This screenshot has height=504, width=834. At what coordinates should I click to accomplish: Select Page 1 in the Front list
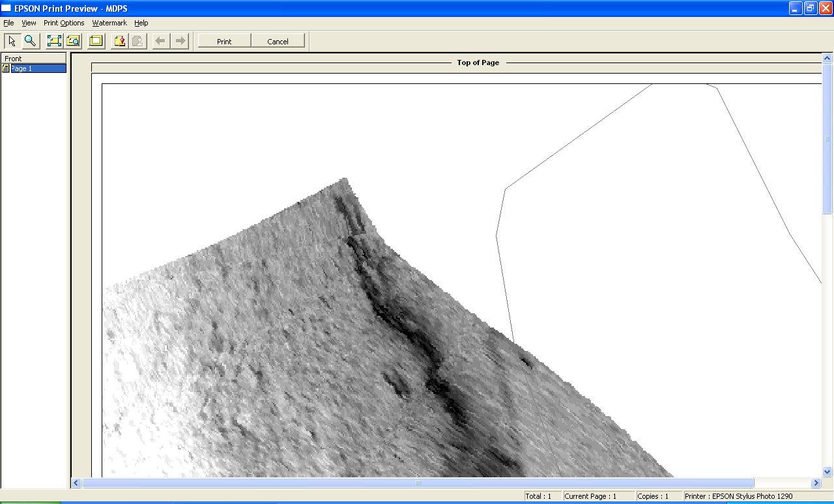(22, 68)
